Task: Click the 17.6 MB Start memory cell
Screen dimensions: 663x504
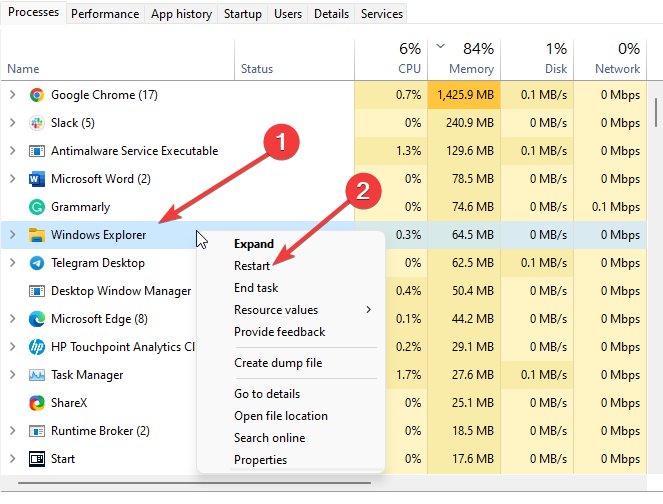Action: 464,459
